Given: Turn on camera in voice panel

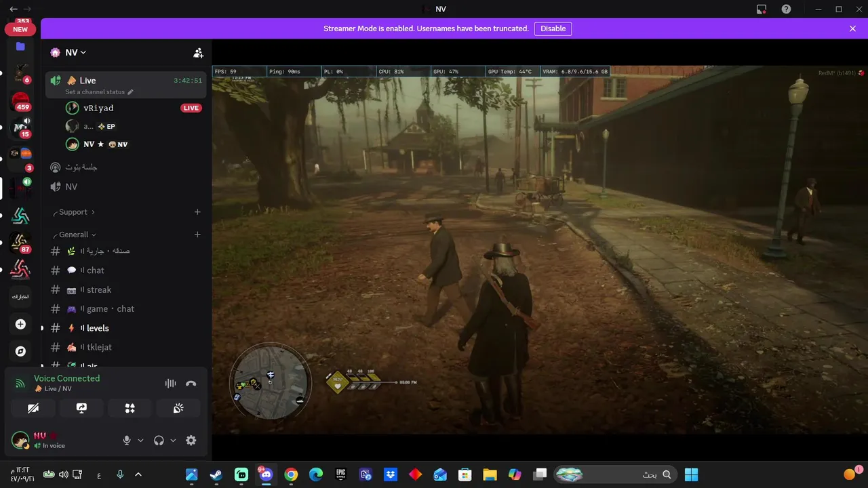Looking at the screenshot, I should tap(33, 408).
